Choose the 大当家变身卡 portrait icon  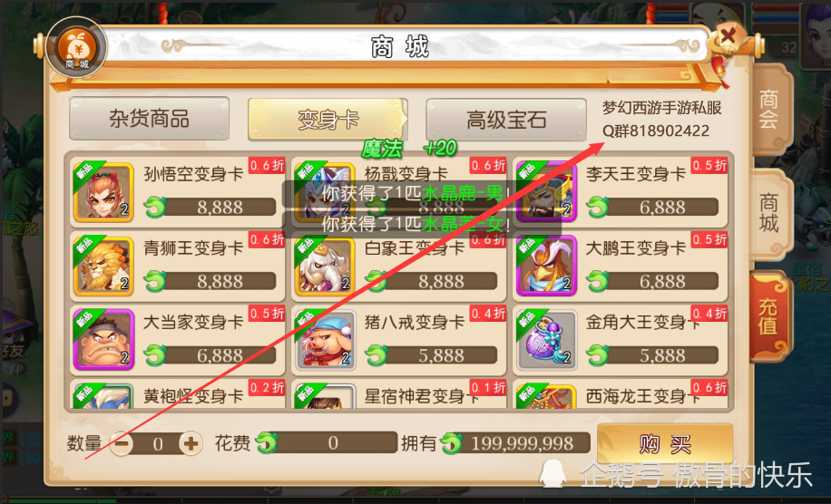103,341
